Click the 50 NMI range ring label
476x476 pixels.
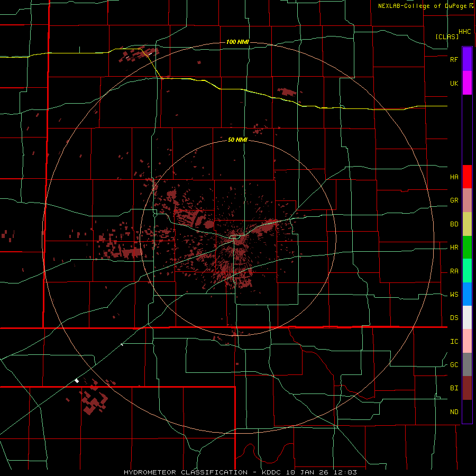point(237,140)
